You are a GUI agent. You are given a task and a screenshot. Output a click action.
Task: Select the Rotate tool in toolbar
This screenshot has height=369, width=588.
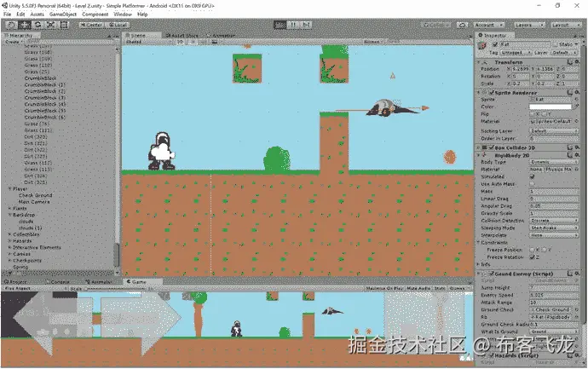[x=37, y=25]
